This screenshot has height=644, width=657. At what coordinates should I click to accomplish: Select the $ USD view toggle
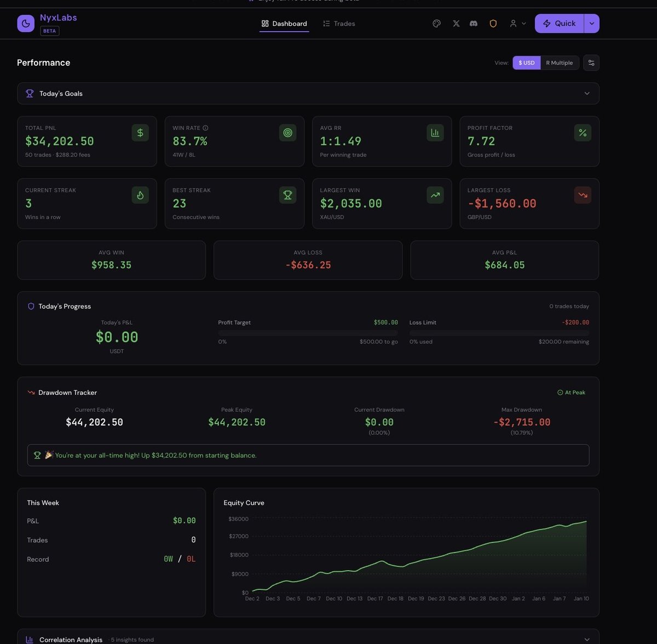pyautogui.click(x=526, y=62)
